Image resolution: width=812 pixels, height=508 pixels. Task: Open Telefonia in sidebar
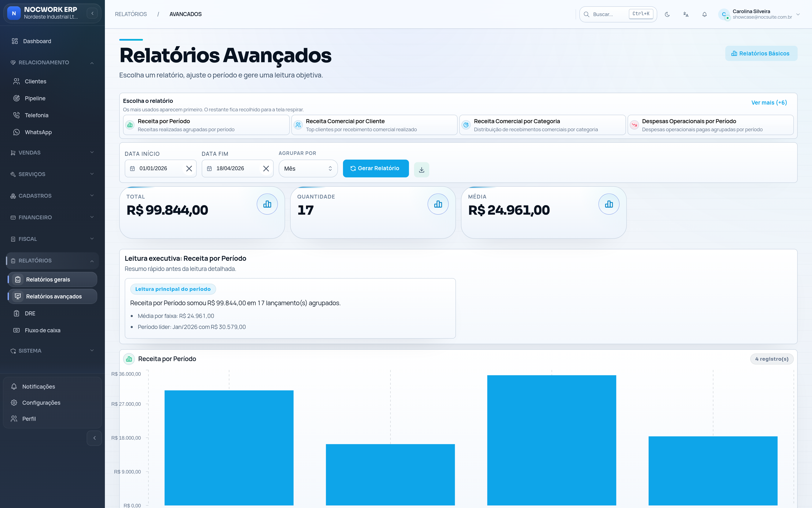point(52,115)
